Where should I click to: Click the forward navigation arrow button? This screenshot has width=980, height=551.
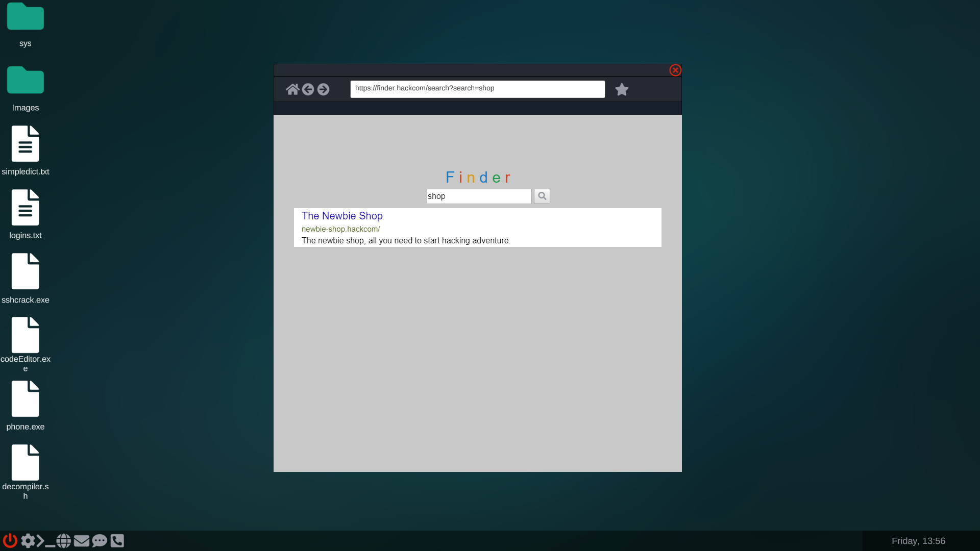click(x=323, y=89)
